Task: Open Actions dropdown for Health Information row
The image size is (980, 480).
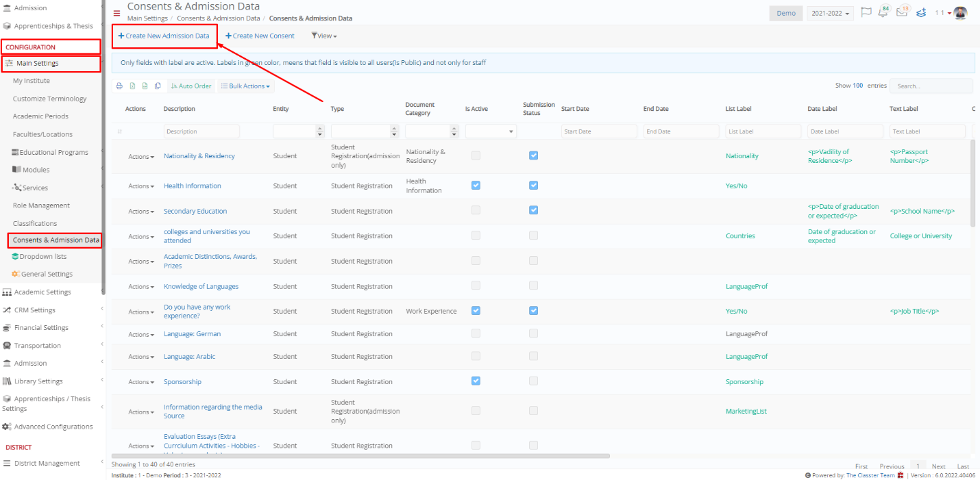Action: click(141, 186)
